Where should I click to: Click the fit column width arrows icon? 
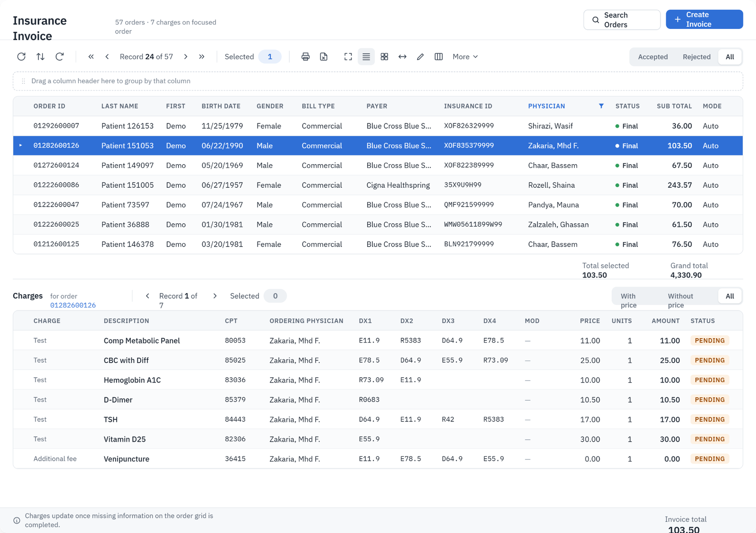(x=403, y=57)
